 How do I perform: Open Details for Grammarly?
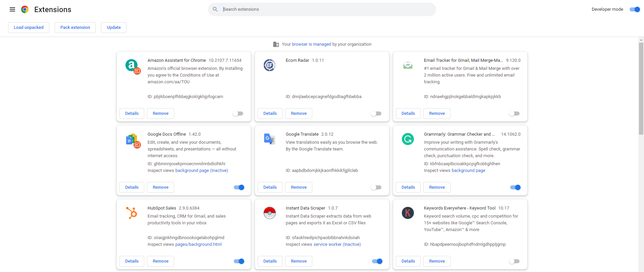point(408,187)
